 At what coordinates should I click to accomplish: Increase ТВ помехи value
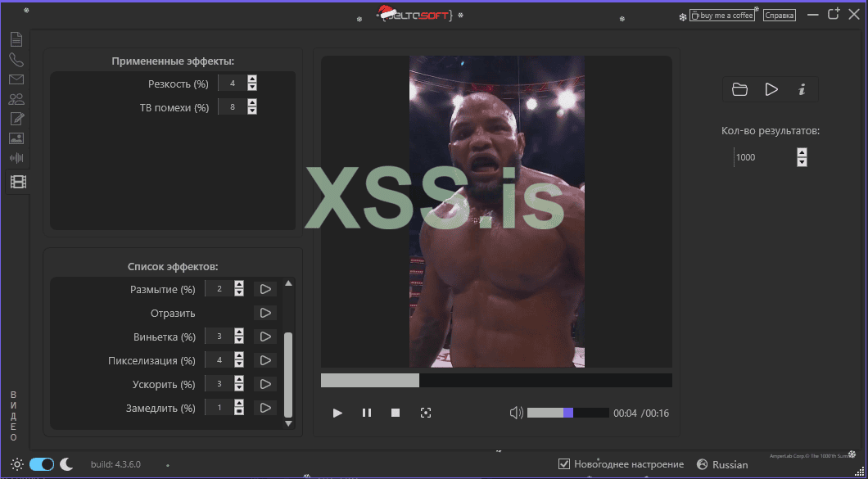[252, 103]
